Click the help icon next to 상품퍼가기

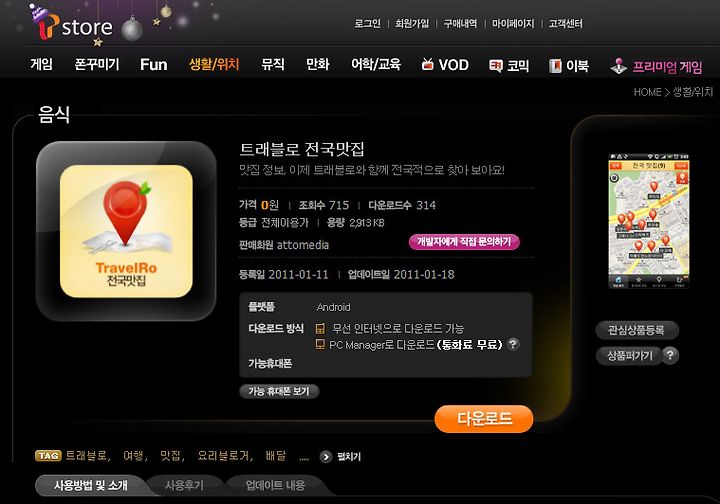(670, 355)
